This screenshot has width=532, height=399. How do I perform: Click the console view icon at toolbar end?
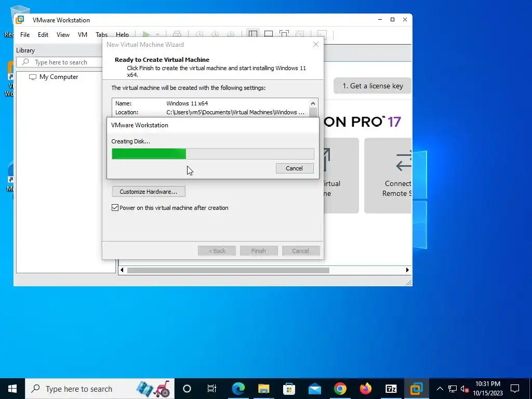(x=322, y=34)
